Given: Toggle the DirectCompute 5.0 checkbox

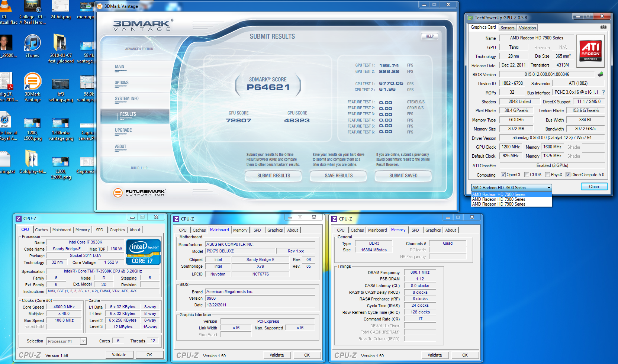Looking at the screenshot, I should (x=568, y=175).
